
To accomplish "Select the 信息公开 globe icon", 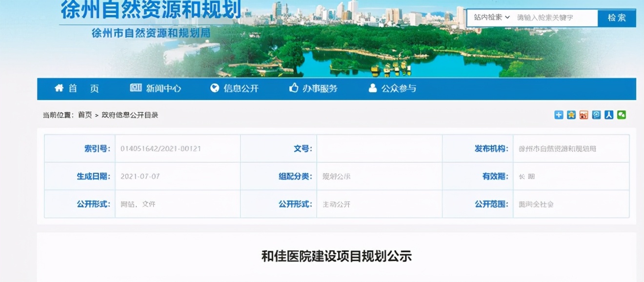I will click(214, 88).
